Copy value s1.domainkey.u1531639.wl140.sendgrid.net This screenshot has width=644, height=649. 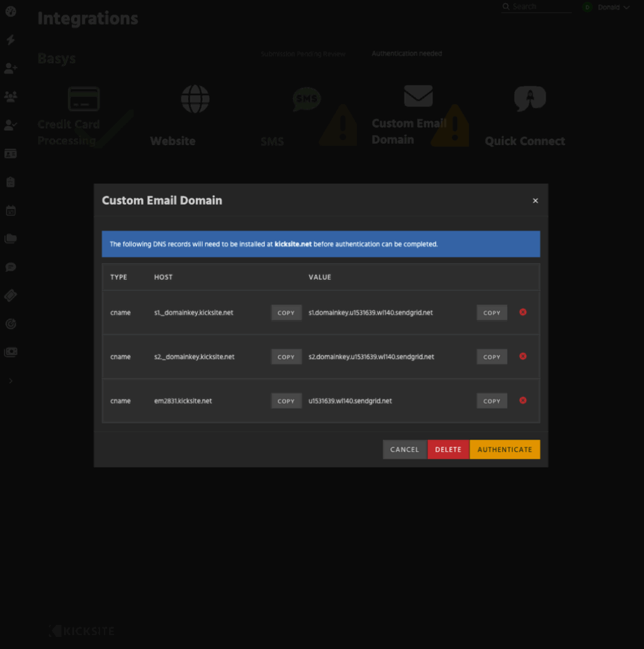[x=492, y=312]
